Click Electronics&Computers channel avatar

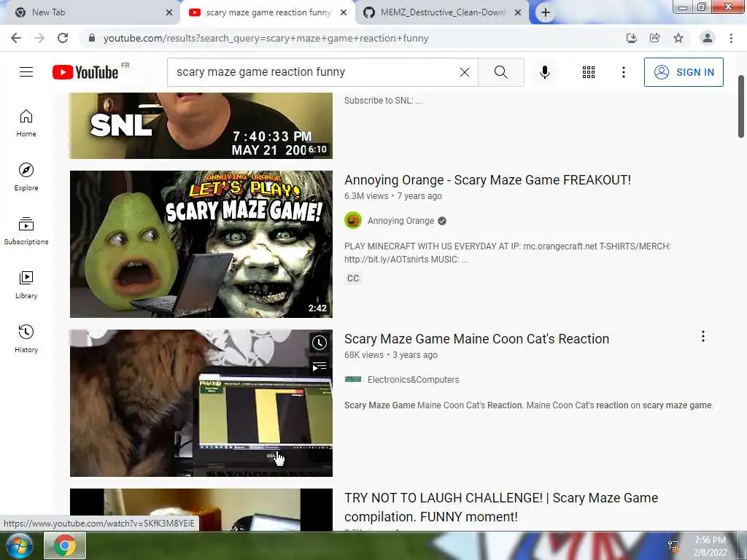pyautogui.click(x=353, y=379)
